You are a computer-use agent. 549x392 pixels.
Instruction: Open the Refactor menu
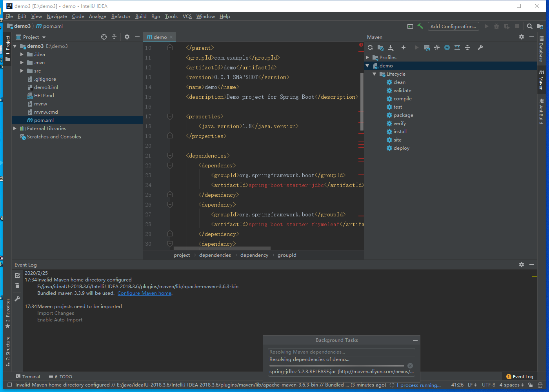pyautogui.click(x=120, y=16)
